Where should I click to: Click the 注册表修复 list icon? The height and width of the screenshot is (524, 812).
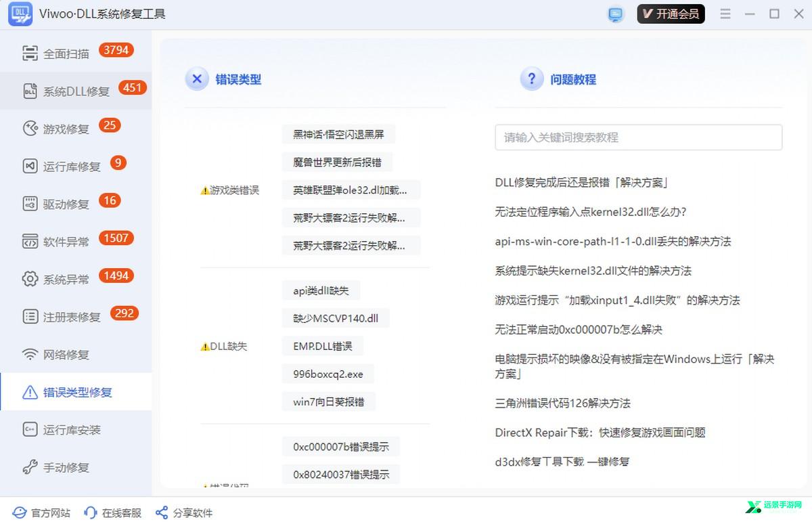coord(30,316)
